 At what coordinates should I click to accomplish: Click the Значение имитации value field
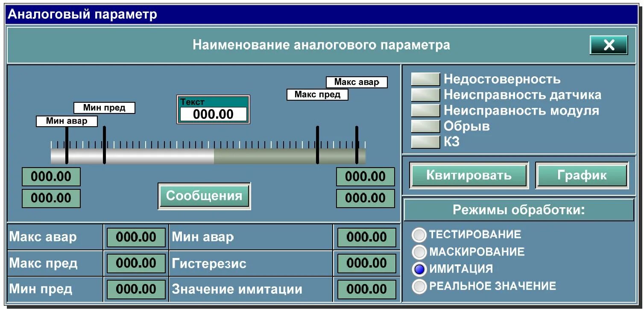[x=366, y=290]
